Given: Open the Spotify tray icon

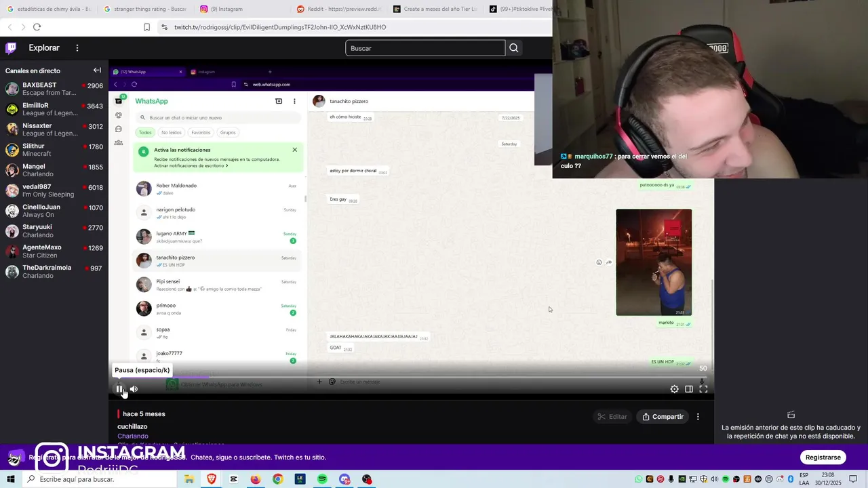Looking at the screenshot, I should 726,479.
